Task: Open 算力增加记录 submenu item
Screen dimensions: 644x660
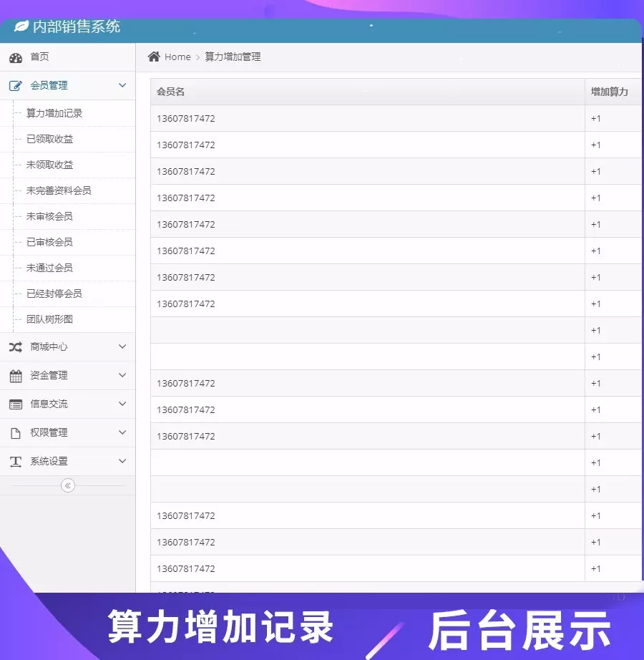Action: click(54, 113)
